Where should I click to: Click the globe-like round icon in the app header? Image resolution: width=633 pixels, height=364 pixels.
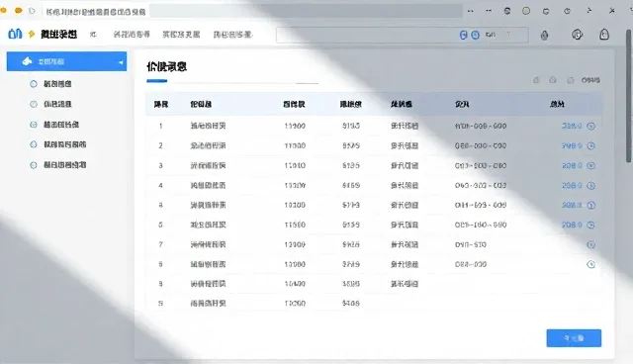tap(578, 35)
